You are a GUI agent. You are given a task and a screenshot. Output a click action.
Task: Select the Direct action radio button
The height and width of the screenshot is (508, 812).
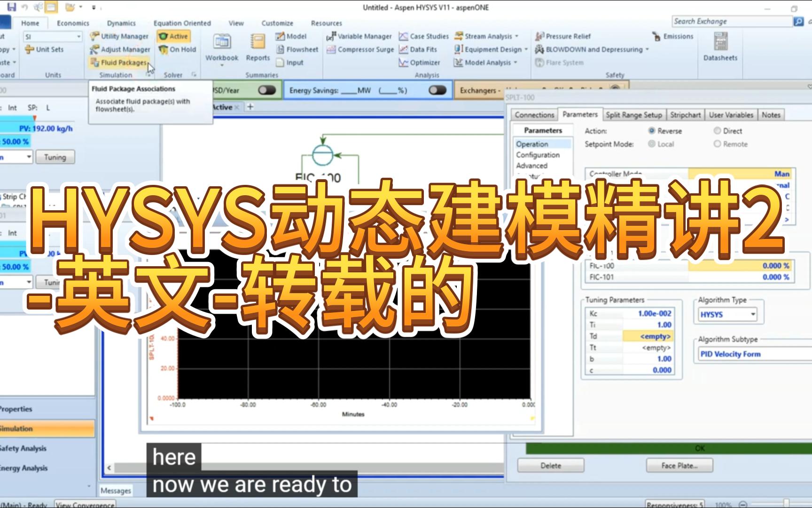coord(717,131)
